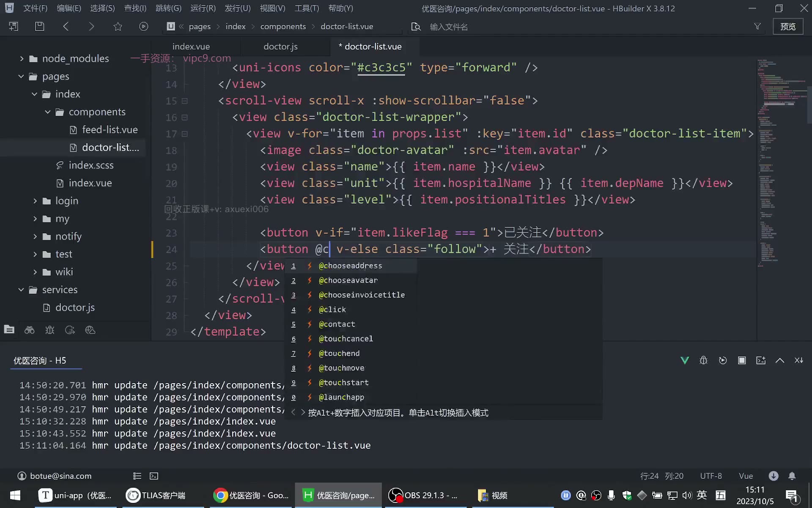Click the console bug debug icon

(704, 360)
